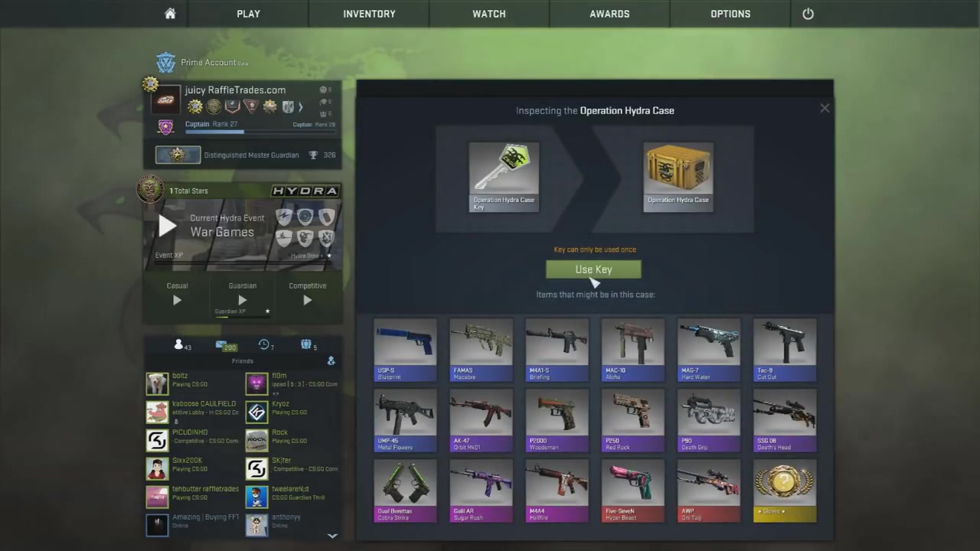Click the player avatar beside juicy RaffleTrades.com

(x=165, y=100)
